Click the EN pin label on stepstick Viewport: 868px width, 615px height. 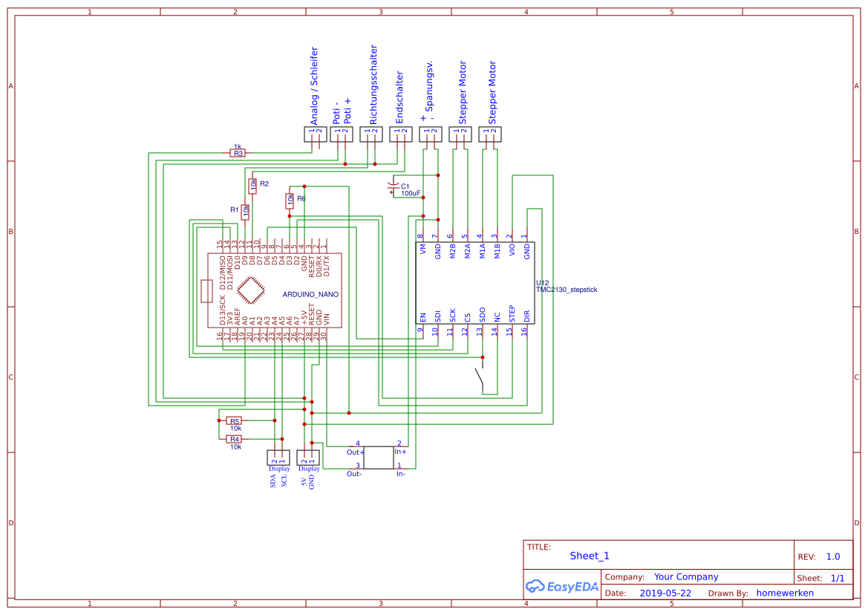point(423,318)
